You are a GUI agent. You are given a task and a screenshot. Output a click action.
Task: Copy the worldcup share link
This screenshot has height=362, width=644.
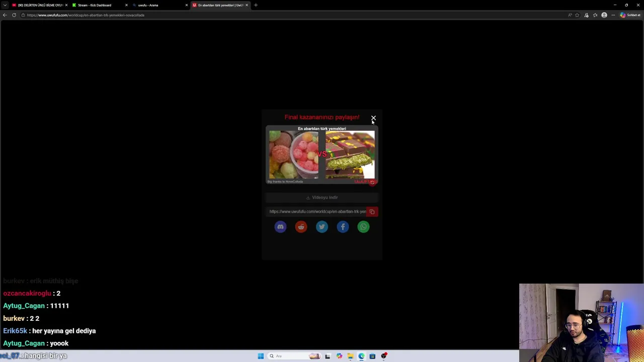pyautogui.click(x=372, y=212)
